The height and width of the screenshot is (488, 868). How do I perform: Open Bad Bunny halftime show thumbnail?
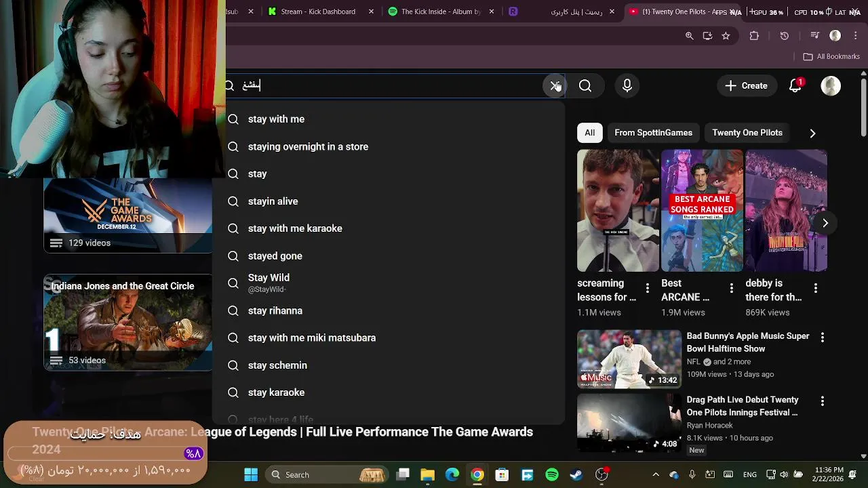(x=629, y=359)
